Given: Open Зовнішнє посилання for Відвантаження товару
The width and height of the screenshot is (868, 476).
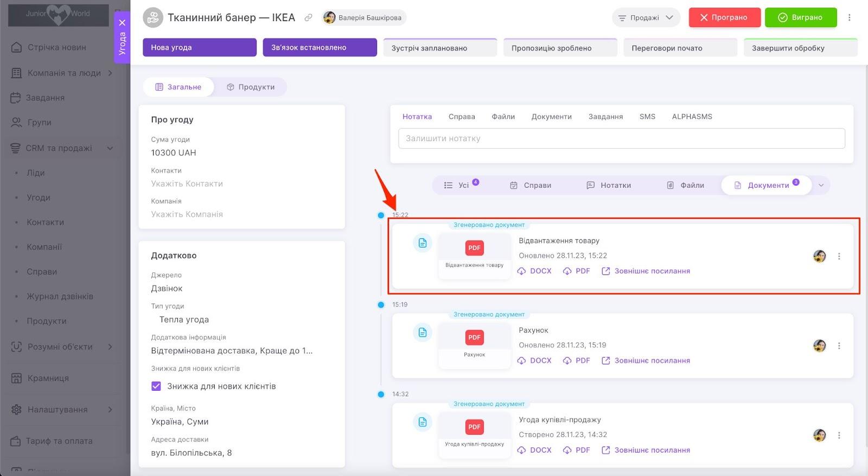Looking at the screenshot, I should pyautogui.click(x=646, y=271).
